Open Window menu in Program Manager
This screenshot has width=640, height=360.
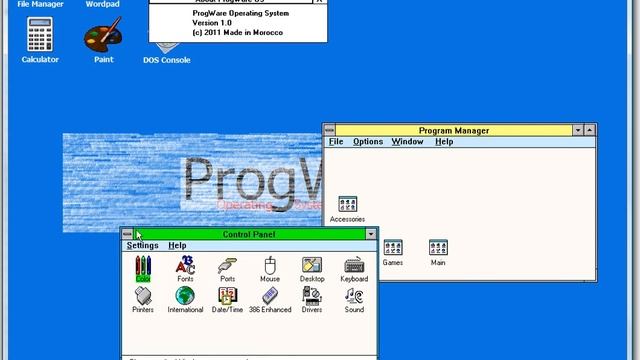(x=407, y=142)
